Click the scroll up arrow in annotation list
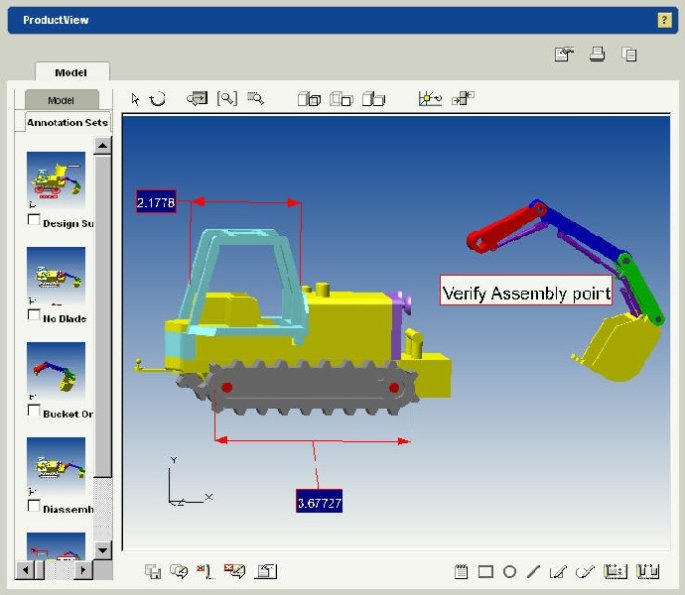Screen dimensions: 685x595 pos(103,145)
